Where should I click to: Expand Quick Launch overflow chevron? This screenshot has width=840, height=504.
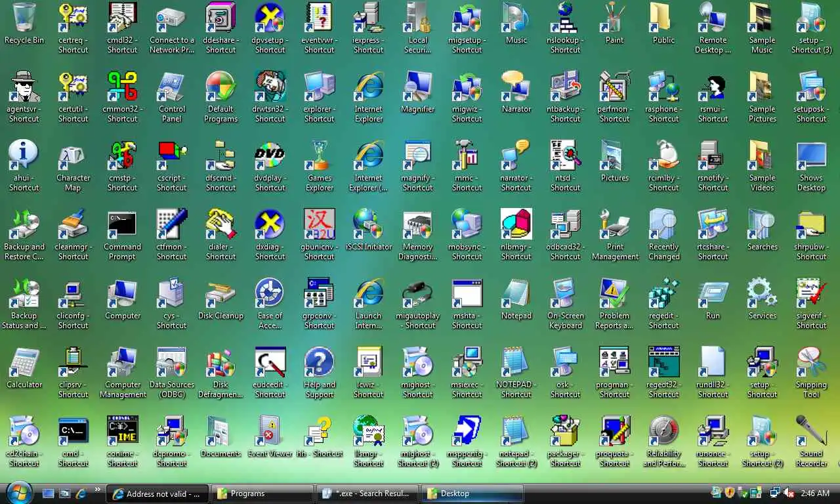pyautogui.click(x=98, y=490)
